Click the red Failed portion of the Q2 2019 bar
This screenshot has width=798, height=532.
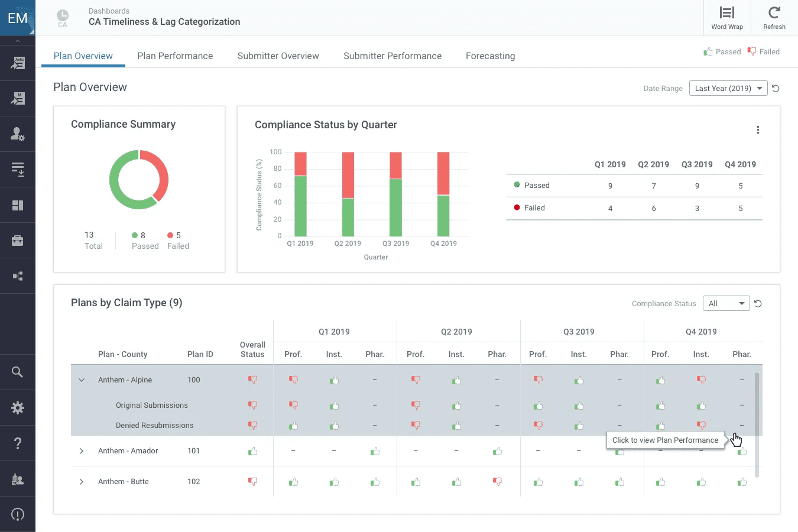[x=348, y=175]
